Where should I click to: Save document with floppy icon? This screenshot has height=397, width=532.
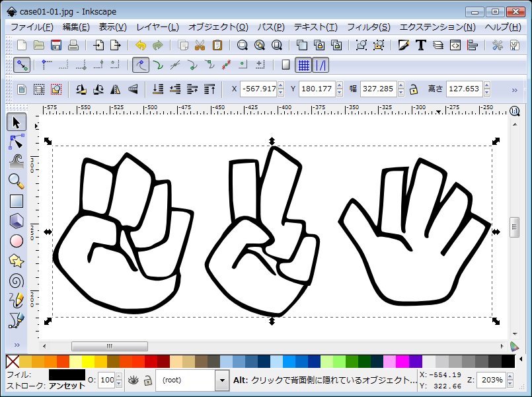[x=56, y=45]
